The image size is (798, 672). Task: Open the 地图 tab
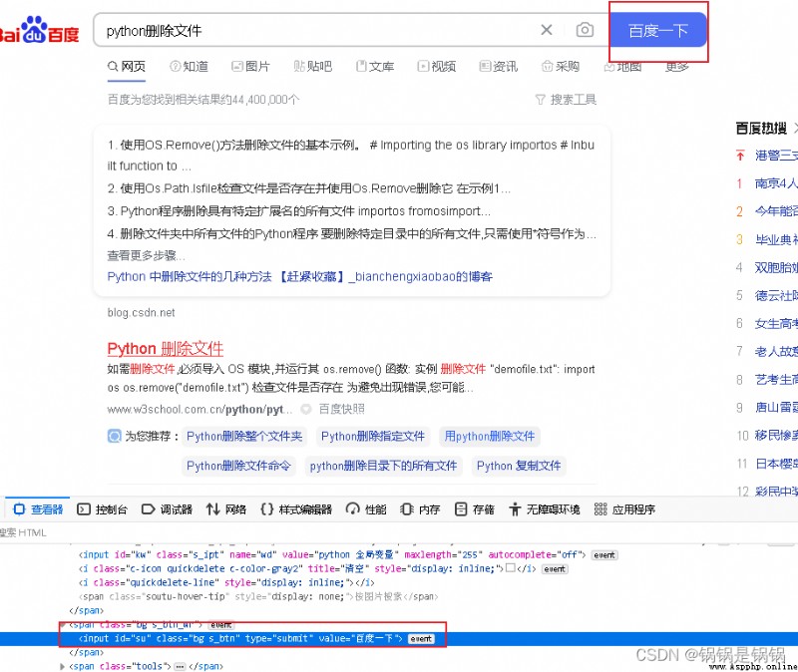(622, 67)
